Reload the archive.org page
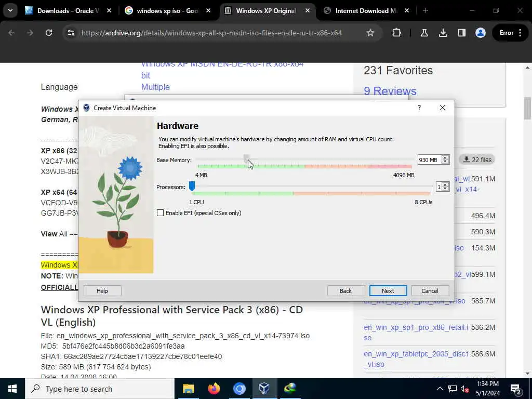532x399 pixels. click(x=49, y=33)
